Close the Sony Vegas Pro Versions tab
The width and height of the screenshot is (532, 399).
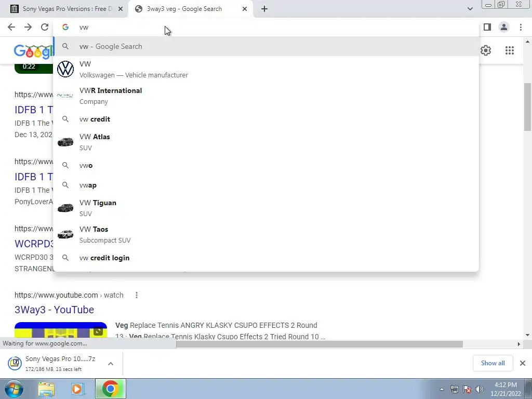(121, 9)
